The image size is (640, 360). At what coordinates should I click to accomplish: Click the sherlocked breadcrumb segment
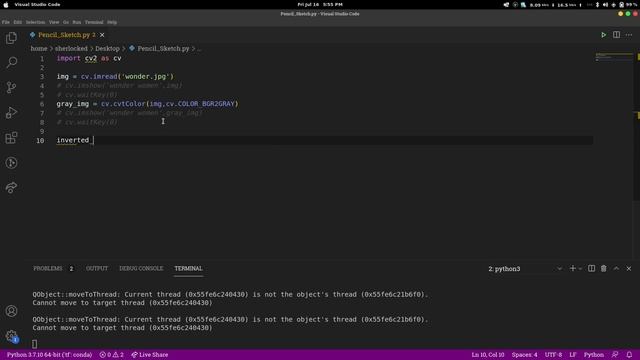tap(71, 49)
